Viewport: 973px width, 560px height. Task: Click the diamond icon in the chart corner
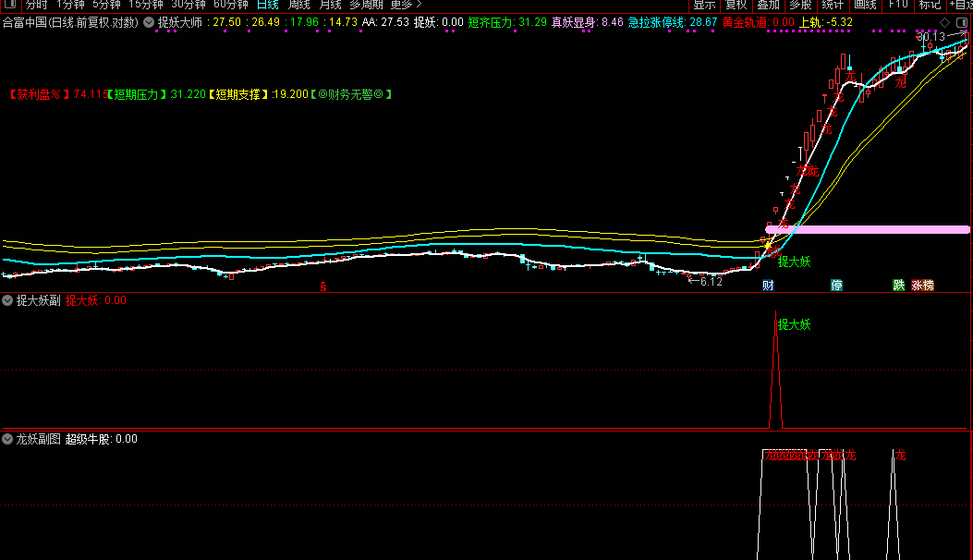[944, 22]
